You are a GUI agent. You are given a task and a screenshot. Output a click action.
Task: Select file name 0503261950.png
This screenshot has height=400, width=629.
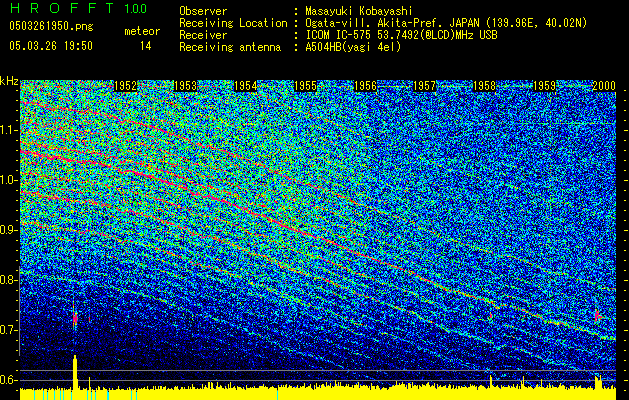click(x=51, y=26)
